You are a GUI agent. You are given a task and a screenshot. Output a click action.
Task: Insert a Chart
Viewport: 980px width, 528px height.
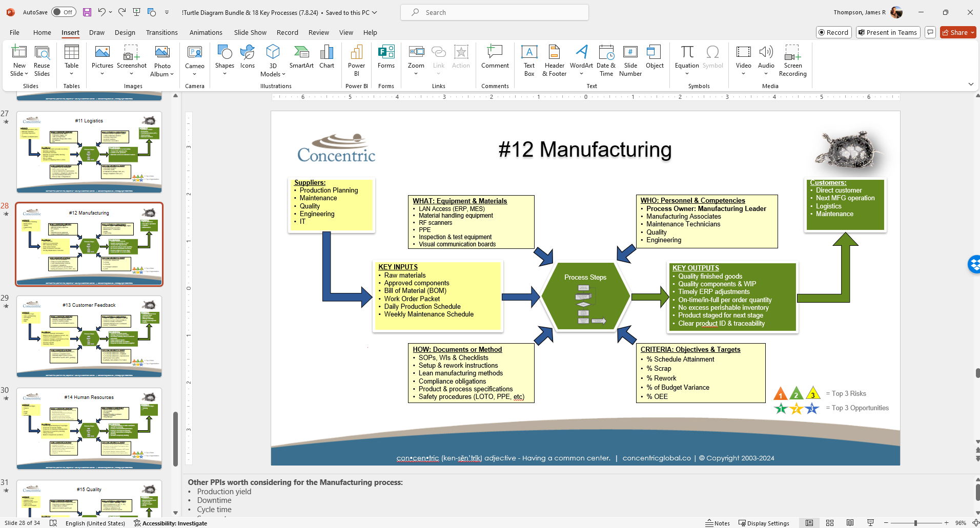[x=327, y=57]
